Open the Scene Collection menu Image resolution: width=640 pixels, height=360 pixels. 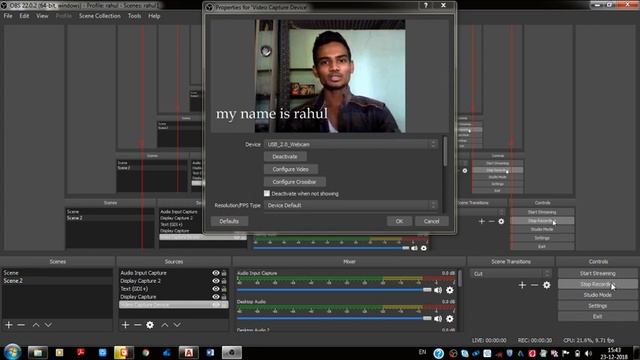100,16
